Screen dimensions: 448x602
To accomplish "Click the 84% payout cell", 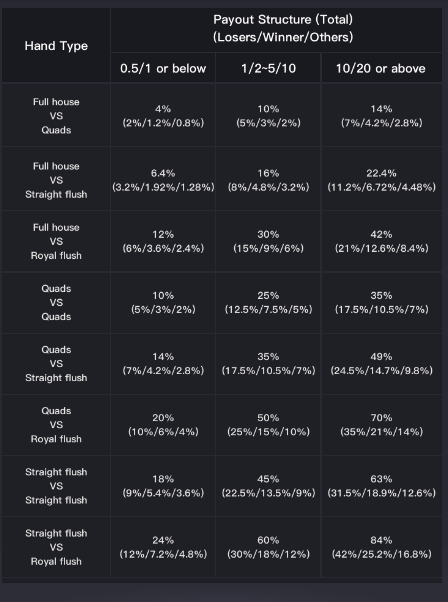I will point(381,547).
